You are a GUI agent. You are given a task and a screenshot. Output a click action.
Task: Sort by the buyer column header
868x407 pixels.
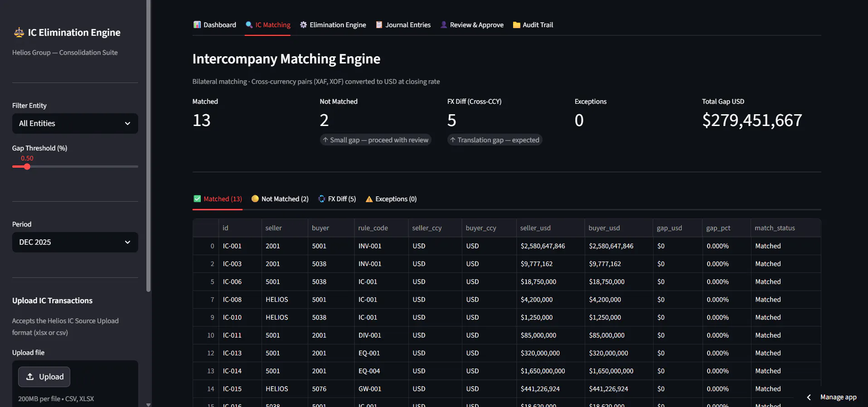(331, 228)
